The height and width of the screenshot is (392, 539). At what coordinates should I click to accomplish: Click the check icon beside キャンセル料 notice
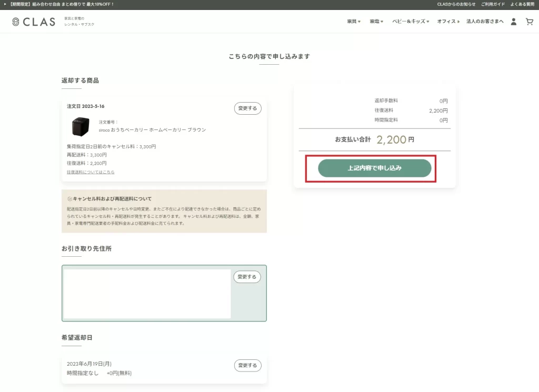tap(69, 199)
